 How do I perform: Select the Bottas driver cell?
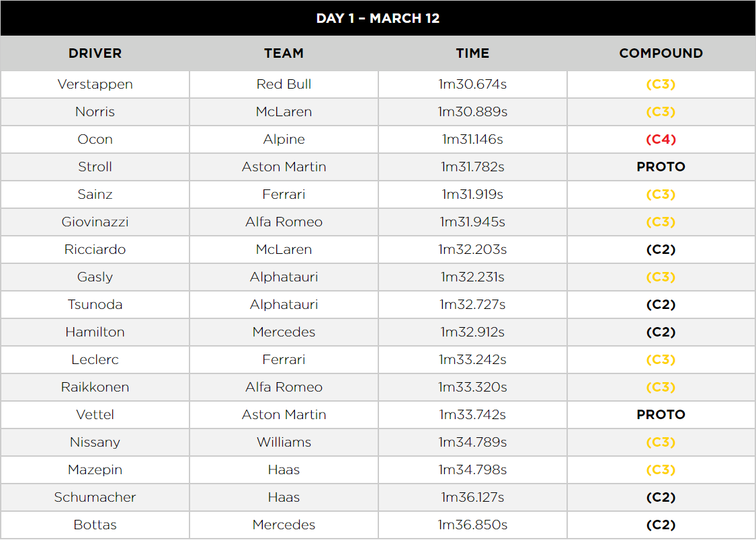coord(95,525)
